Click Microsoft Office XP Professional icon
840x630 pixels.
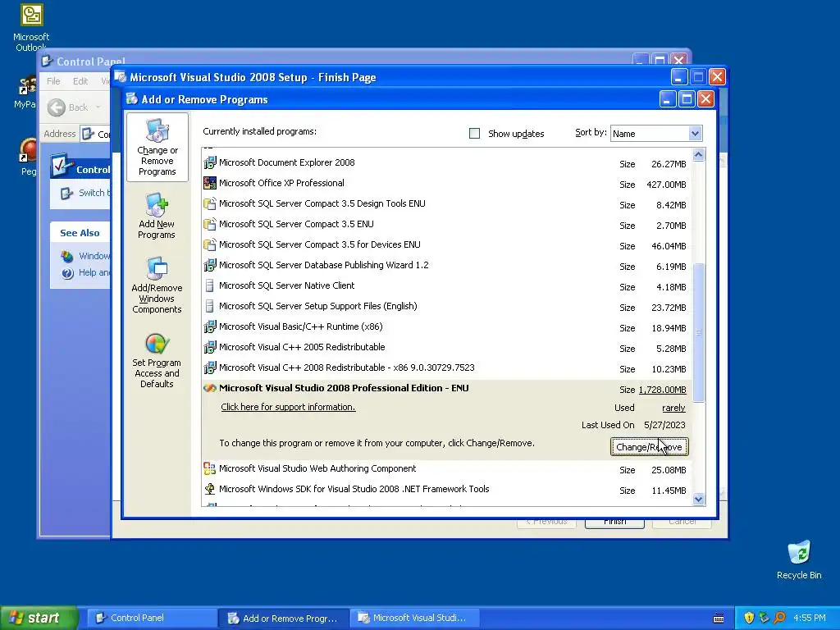click(210, 183)
